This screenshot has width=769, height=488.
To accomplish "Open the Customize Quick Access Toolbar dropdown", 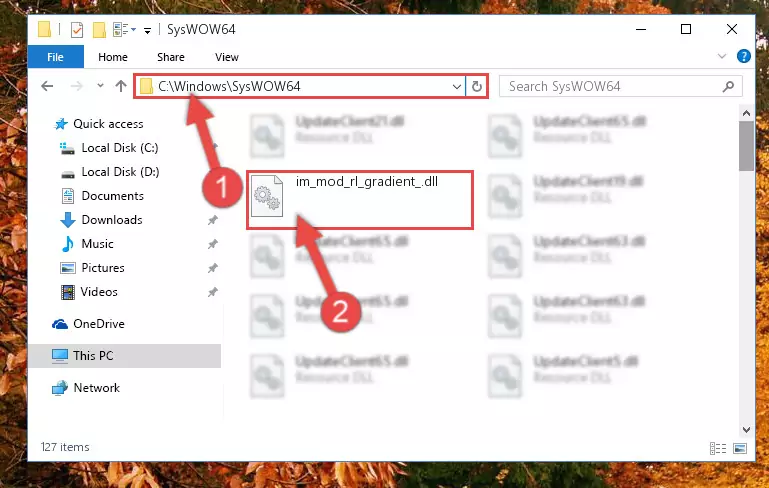I will [147, 31].
